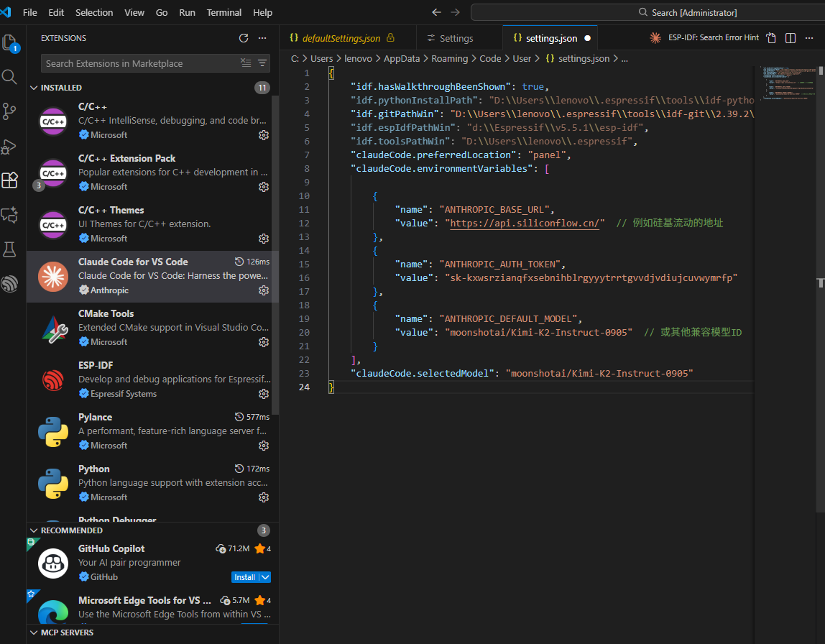
Task: Switch to the Settings tab
Action: point(458,38)
